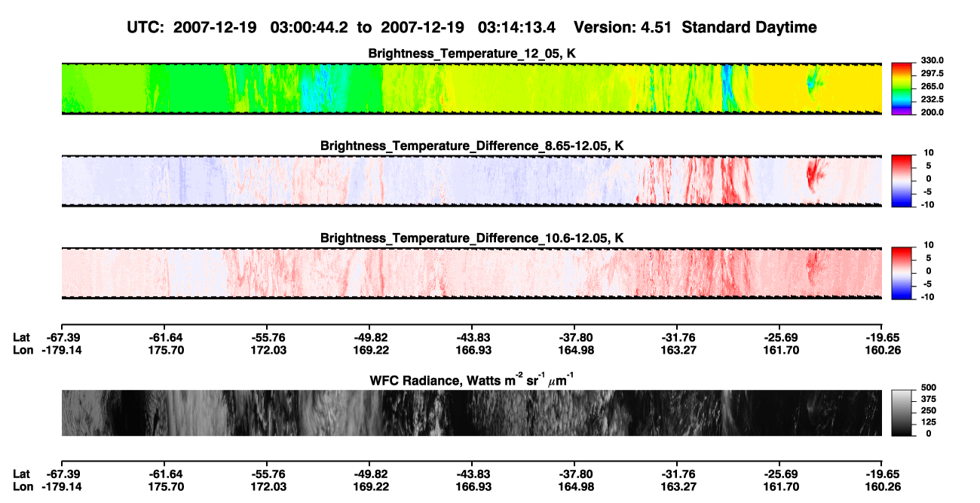
Task: Click the 'Brightness_Temperature_Difference_10.6-12.05, K' title
Action: click(x=472, y=238)
